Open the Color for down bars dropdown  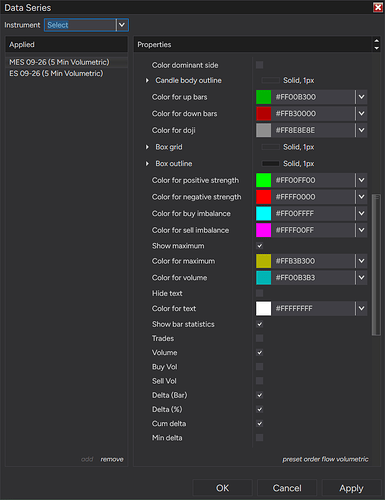361,114
